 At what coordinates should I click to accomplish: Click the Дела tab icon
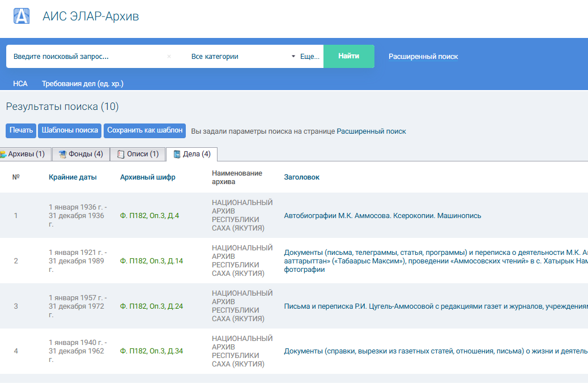pyautogui.click(x=177, y=154)
